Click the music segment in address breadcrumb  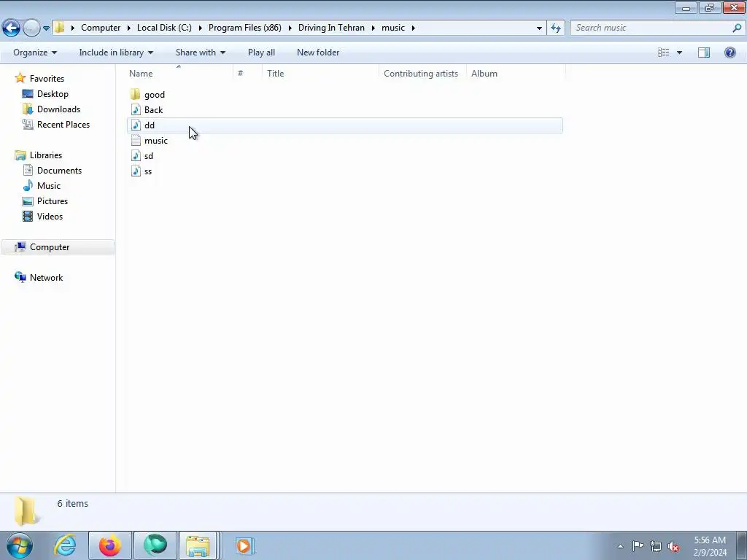(393, 28)
